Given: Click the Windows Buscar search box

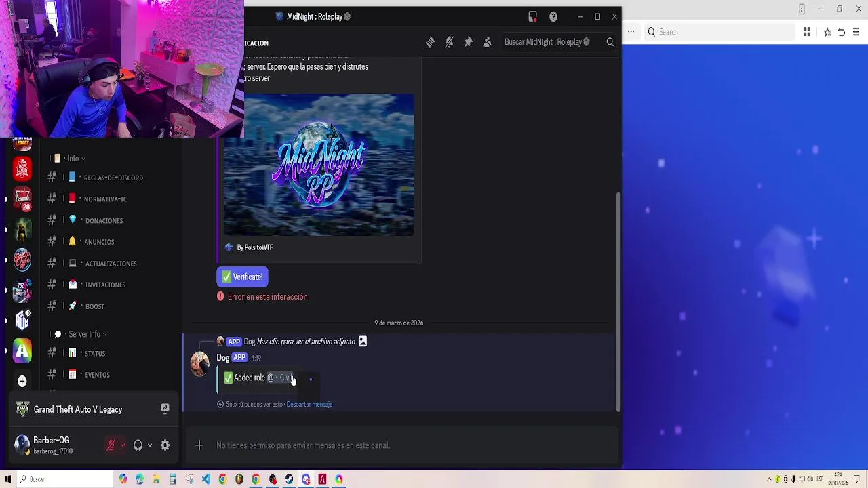Looking at the screenshot, I should click(x=64, y=479).
